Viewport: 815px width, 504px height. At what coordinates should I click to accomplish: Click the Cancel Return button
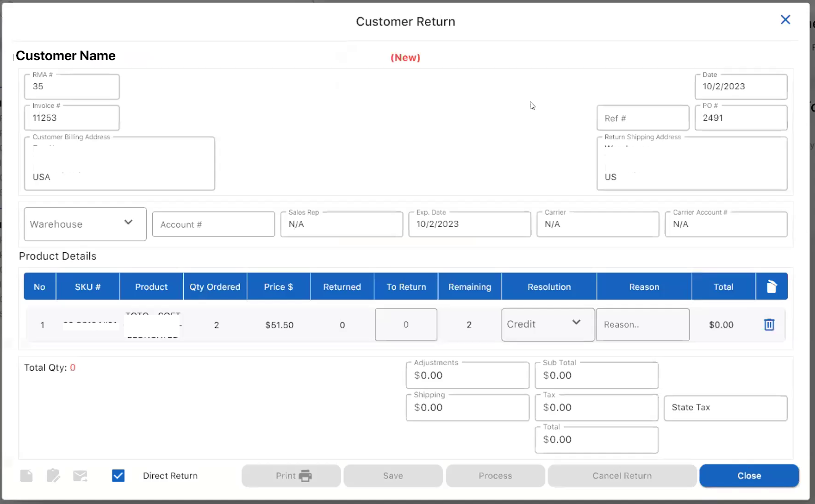pyautogui.click(x=622, y=476)
